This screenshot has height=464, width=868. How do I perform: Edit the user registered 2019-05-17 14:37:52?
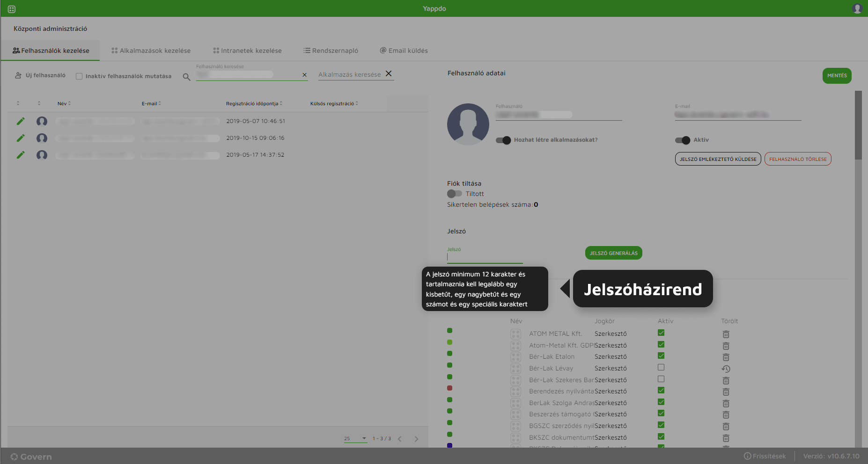pos(21,155)
